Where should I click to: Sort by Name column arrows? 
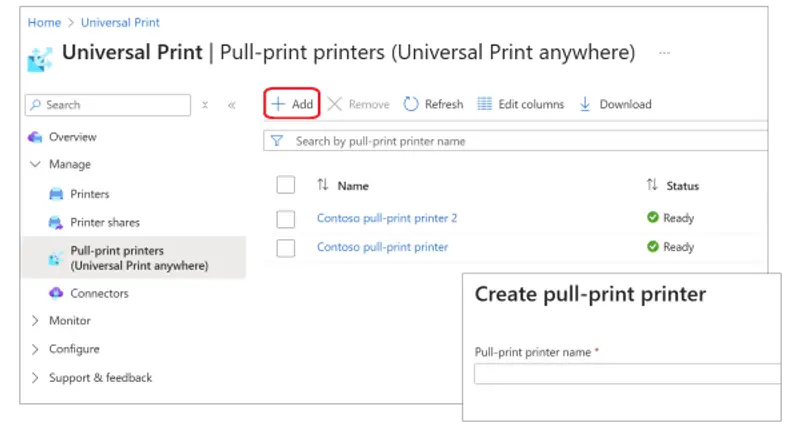[x=322, y=185]
